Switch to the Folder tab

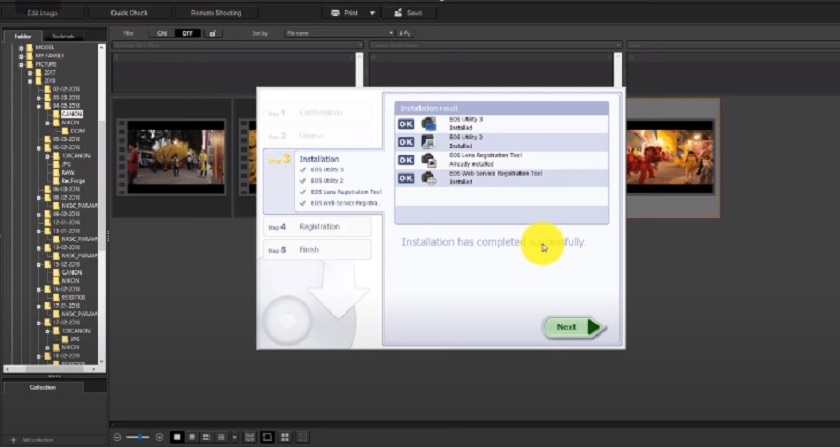click(x=22, y=36)
